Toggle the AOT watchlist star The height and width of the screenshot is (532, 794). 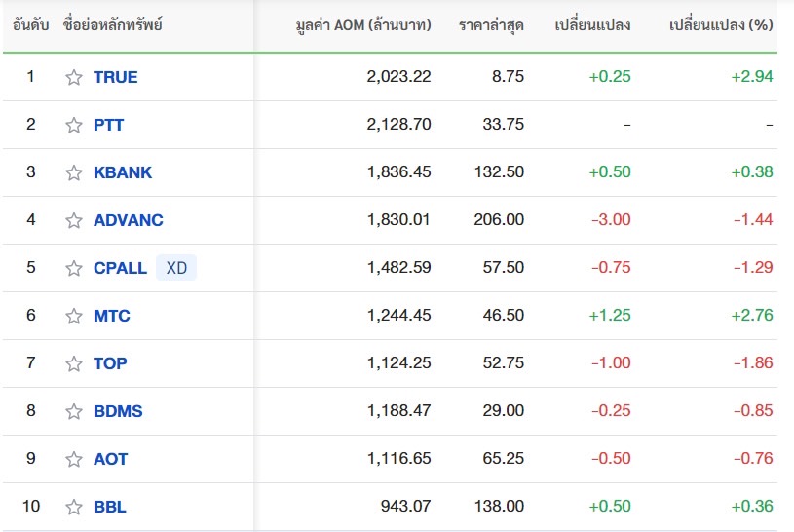point(74,459)
